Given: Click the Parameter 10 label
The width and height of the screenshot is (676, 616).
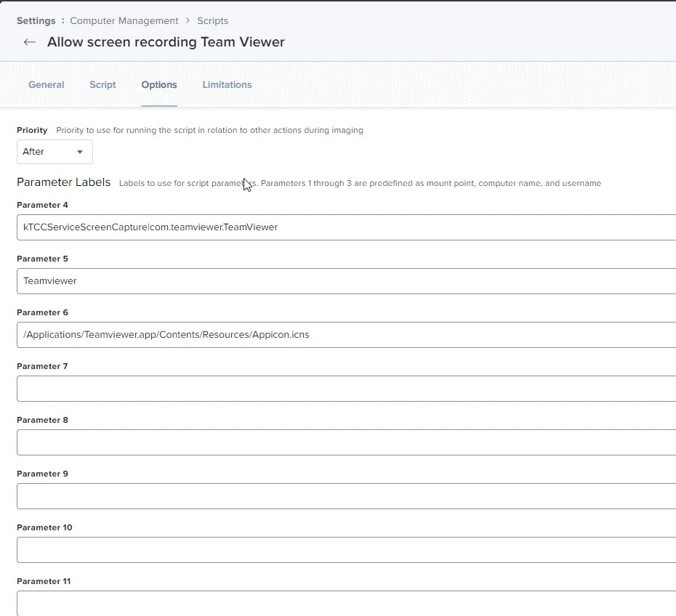Looking at the screenshot, I should tap(44, 527).
